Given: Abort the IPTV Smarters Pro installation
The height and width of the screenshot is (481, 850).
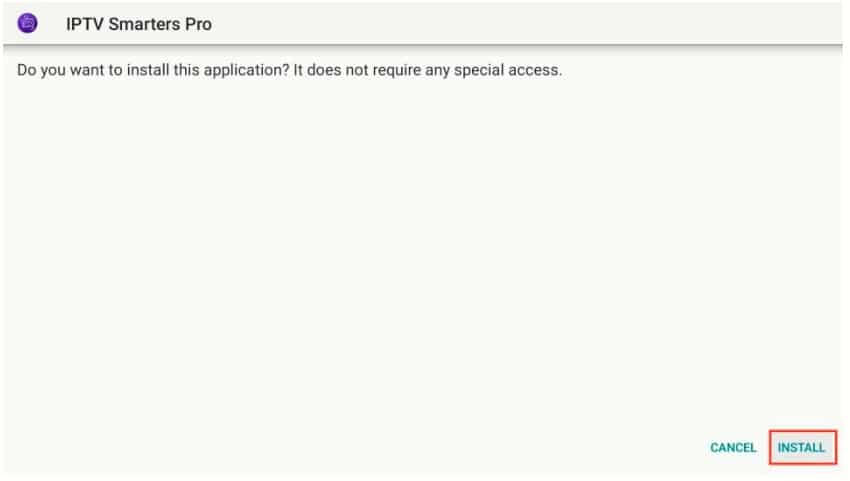Looking at the screenshot, I should click(x=733, y=447).
